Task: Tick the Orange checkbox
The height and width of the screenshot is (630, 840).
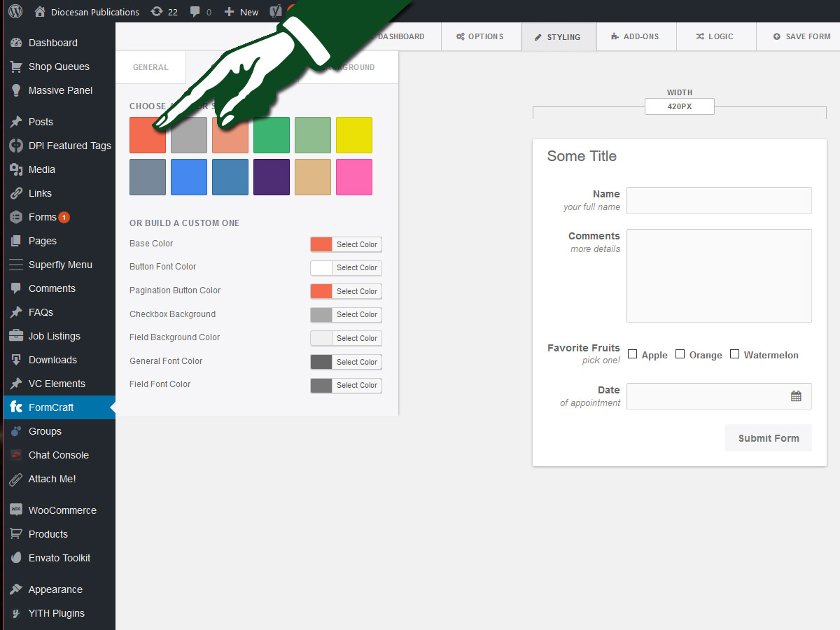Action: (x=680, y=354)
